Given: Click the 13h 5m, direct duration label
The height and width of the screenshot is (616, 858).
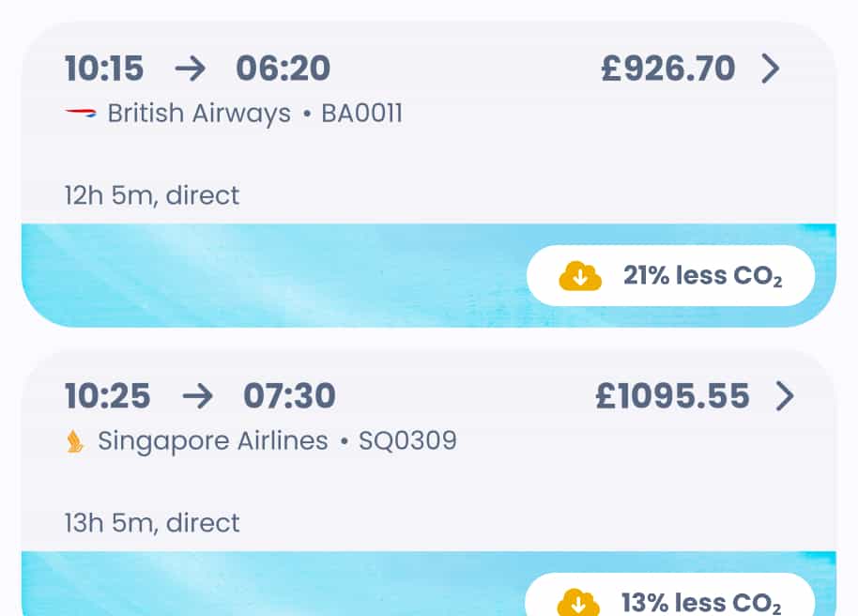Looking at the screenshot, I should 150,523.
